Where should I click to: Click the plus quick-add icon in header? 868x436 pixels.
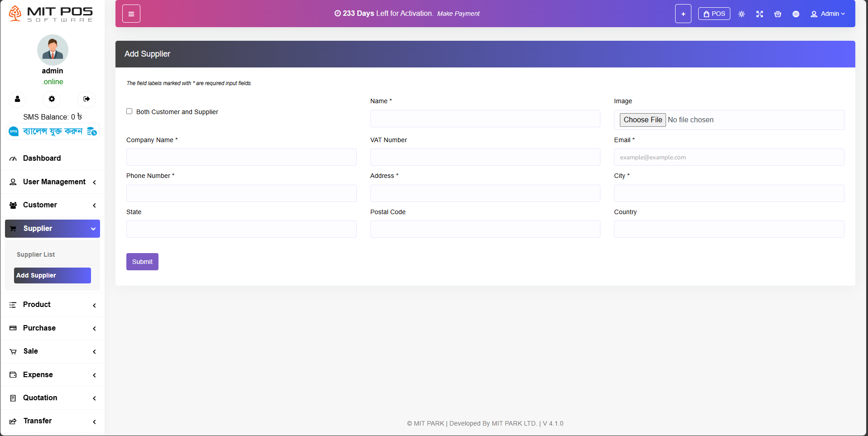click(683, 14)
